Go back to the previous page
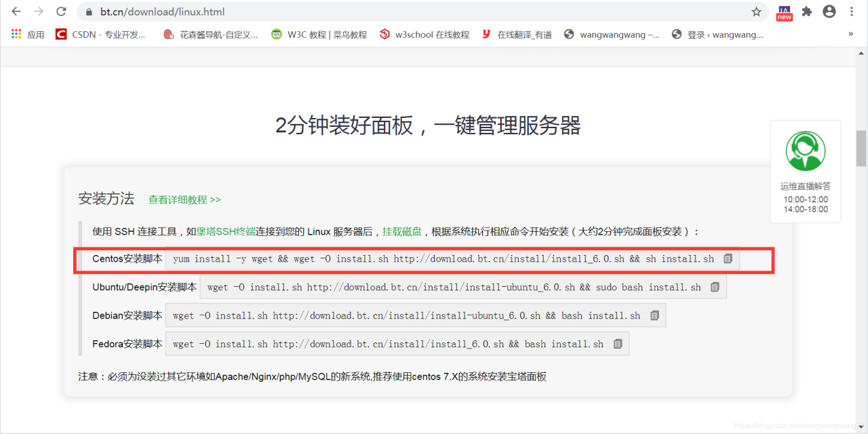The image size is (868, 434). (x=16, y=12)
